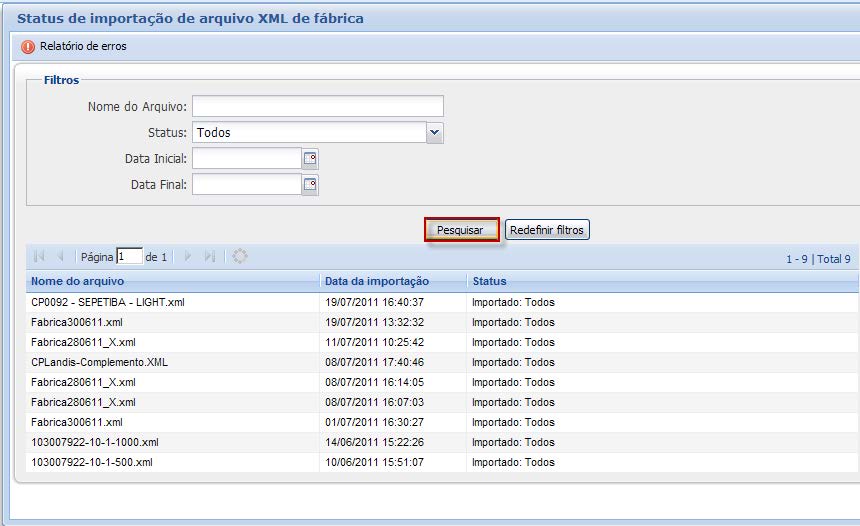Go to next page of results
860x526 pixels.
(187, 257)
